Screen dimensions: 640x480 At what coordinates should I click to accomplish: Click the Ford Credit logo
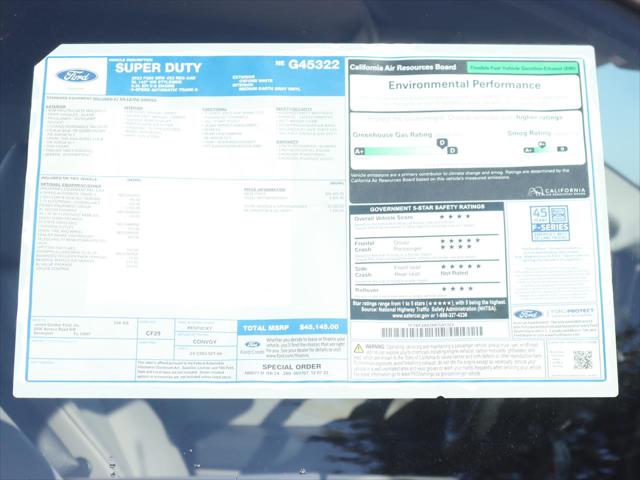click(252, 347)
